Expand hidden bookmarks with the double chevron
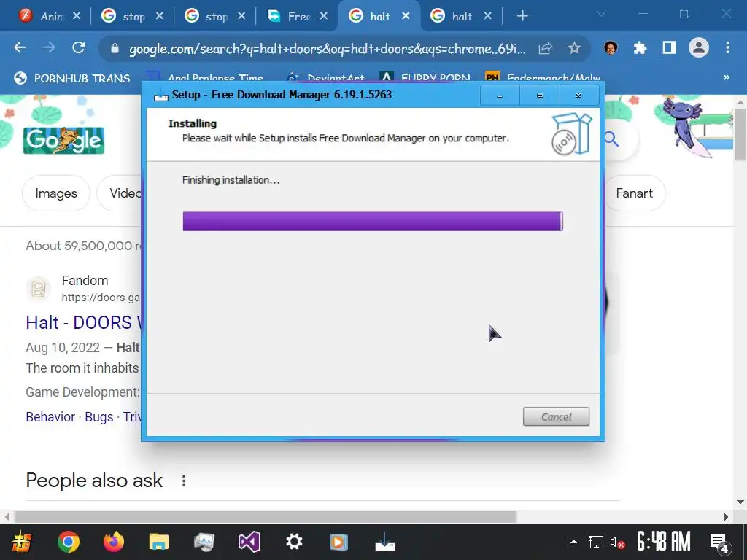 (727, 77)
